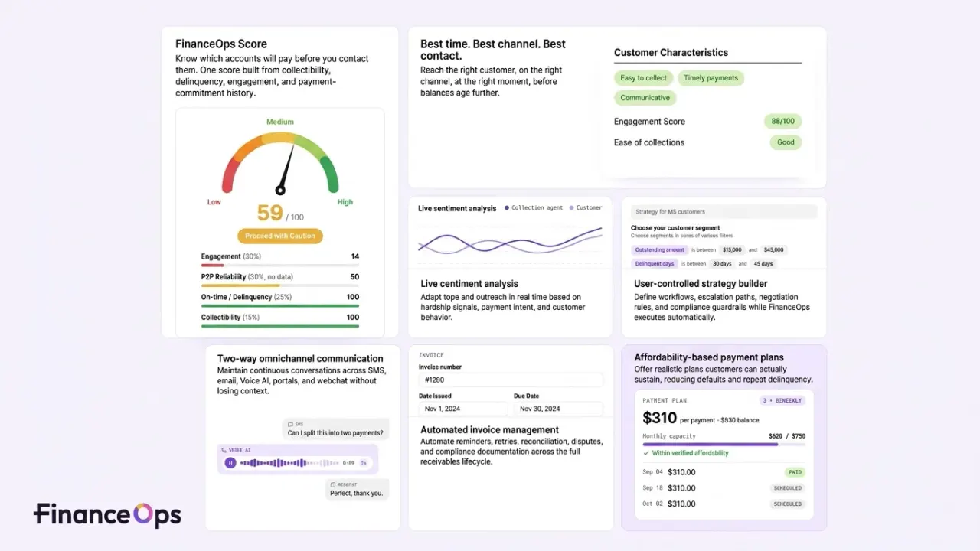Toggle the 'Easy to collect' tag

643,78
